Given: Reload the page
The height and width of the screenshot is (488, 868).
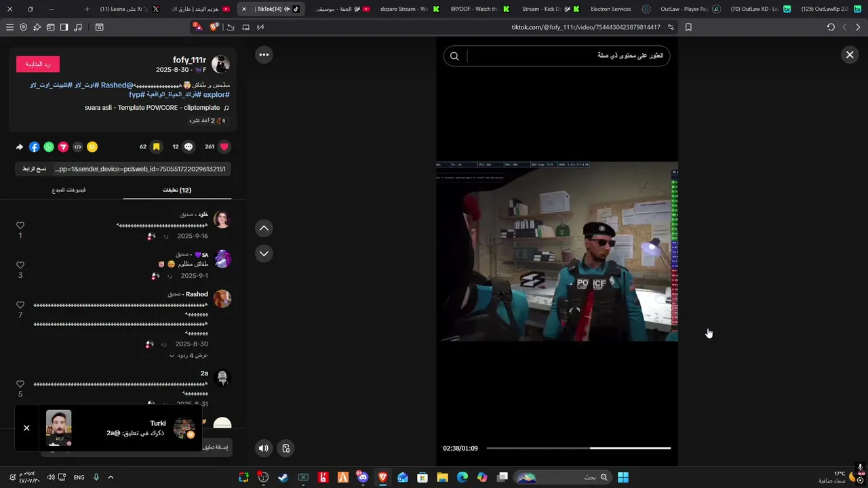Looking at the screenshot, I should pyautogui.click(x=831, y=27).
